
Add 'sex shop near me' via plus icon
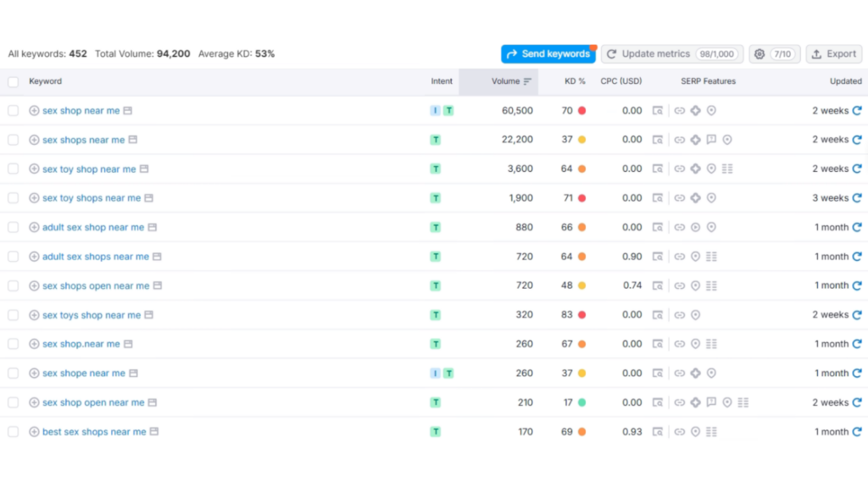tap(34, 111)
